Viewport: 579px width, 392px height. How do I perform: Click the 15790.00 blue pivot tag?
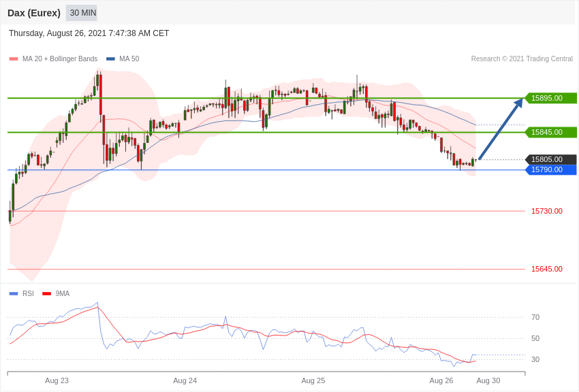[550, 170]
